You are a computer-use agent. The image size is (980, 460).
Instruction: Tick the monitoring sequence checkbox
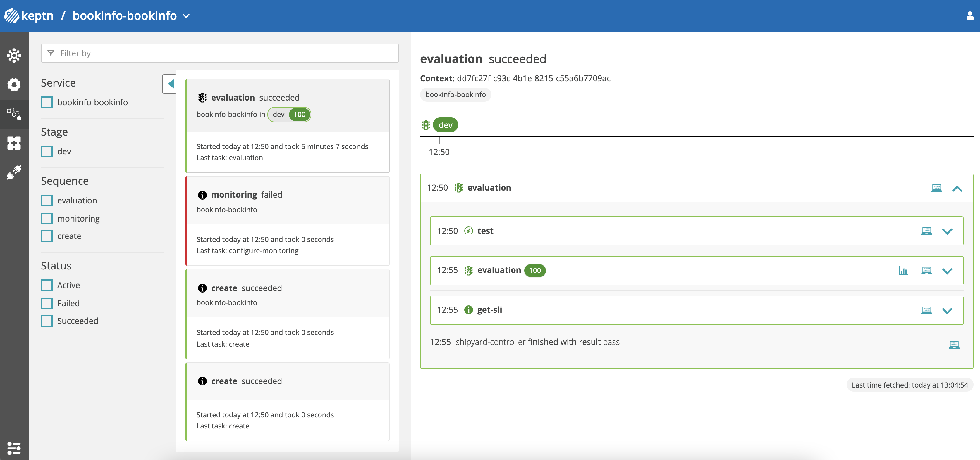(x=47, y=219)
